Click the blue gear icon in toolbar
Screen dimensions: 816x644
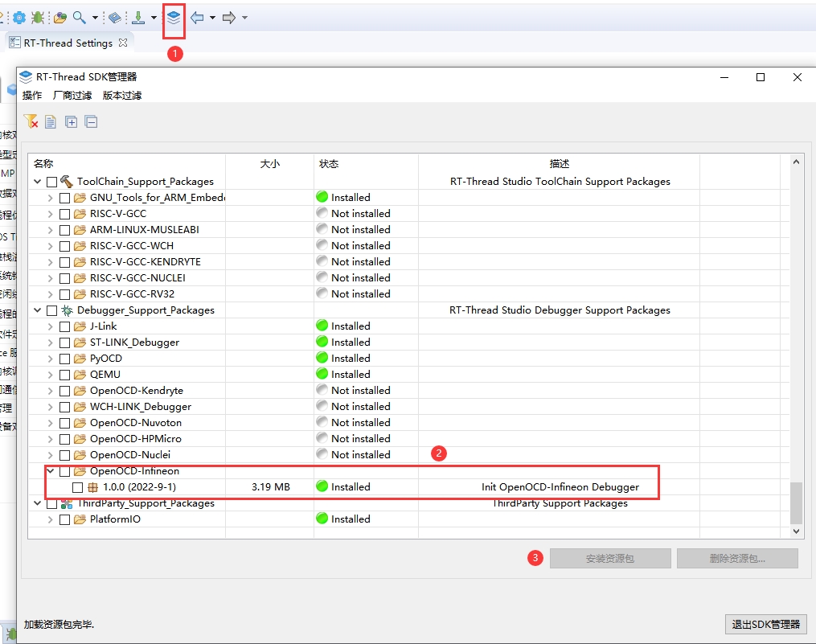[x=18, y=18]
